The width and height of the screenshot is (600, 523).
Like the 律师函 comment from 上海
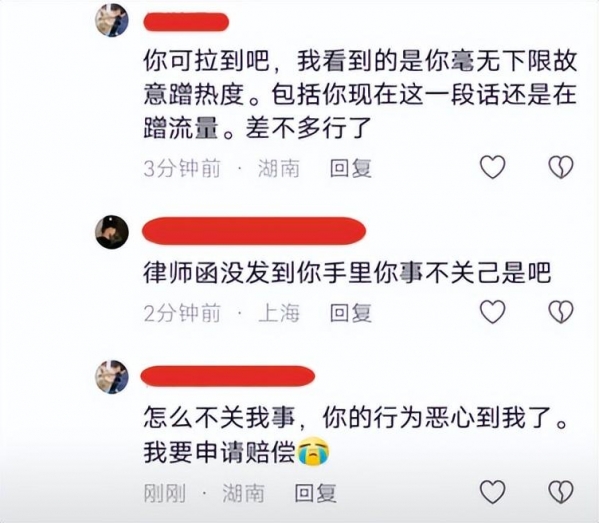(x=493, y=311)
